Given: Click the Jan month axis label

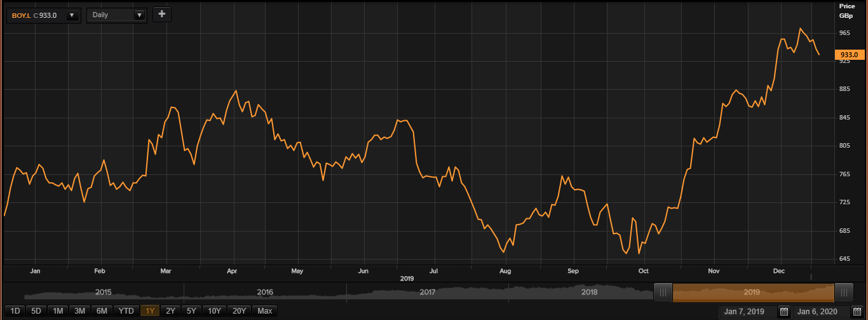Looking at the screenshot, I should 35,271.
